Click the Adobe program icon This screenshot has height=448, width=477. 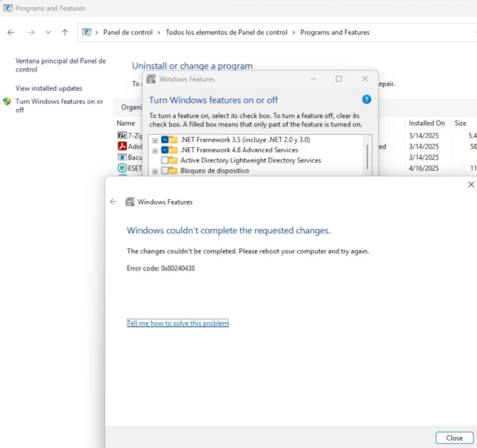[x=122, y=146]
